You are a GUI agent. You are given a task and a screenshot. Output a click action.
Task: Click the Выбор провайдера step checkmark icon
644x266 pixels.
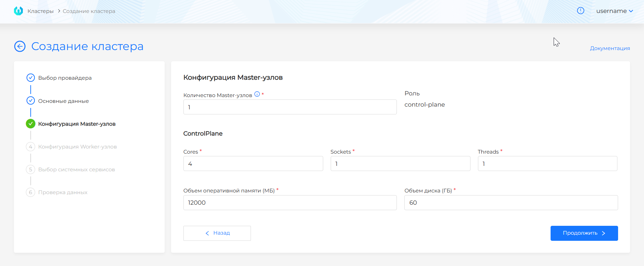(31, 78)
